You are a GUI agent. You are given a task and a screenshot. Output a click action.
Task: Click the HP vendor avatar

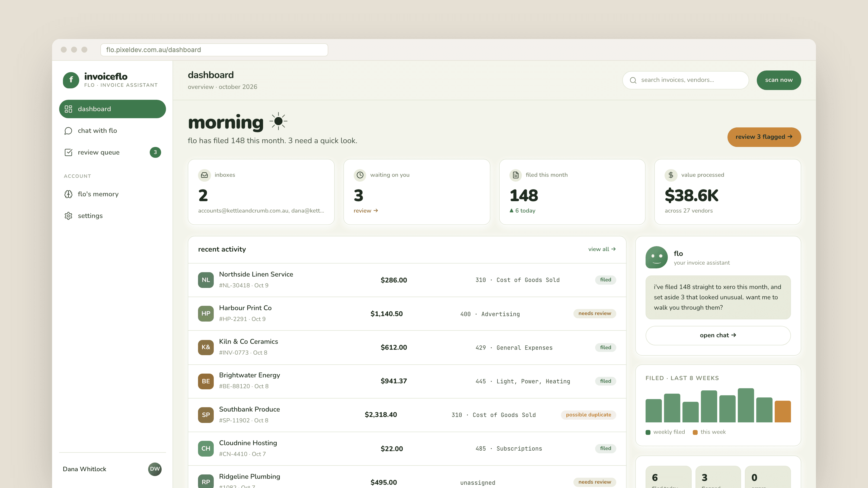(206, 314)
